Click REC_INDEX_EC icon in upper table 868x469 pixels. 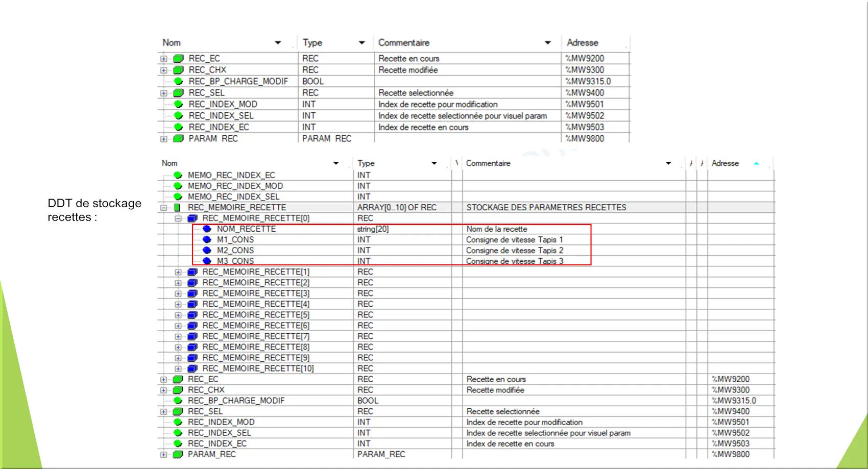pos(178,127)
